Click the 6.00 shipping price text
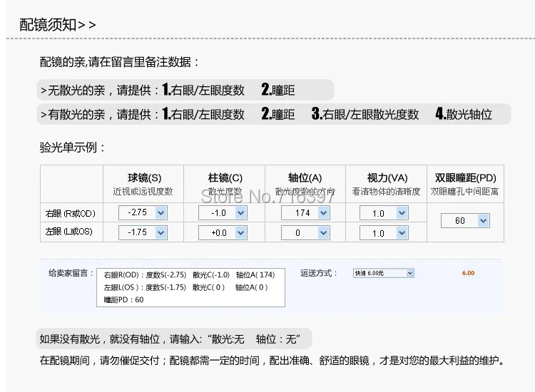Viewport: 535px width, 392px height. coord(468,273)
